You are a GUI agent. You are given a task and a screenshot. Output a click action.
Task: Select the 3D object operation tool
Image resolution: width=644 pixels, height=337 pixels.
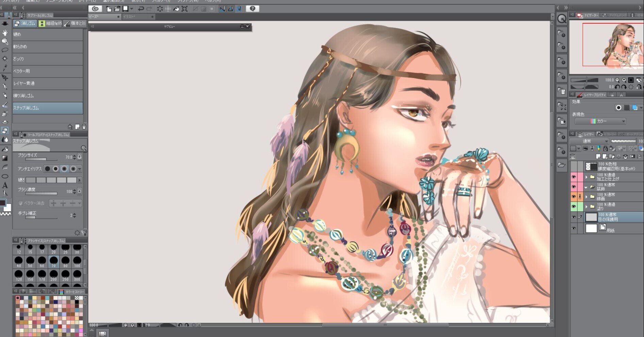tap(5, 41)
